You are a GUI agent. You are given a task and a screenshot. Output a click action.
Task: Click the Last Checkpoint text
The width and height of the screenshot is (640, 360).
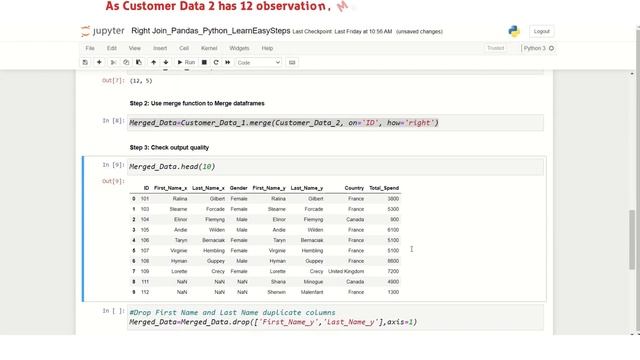click(x=342, y=31)
